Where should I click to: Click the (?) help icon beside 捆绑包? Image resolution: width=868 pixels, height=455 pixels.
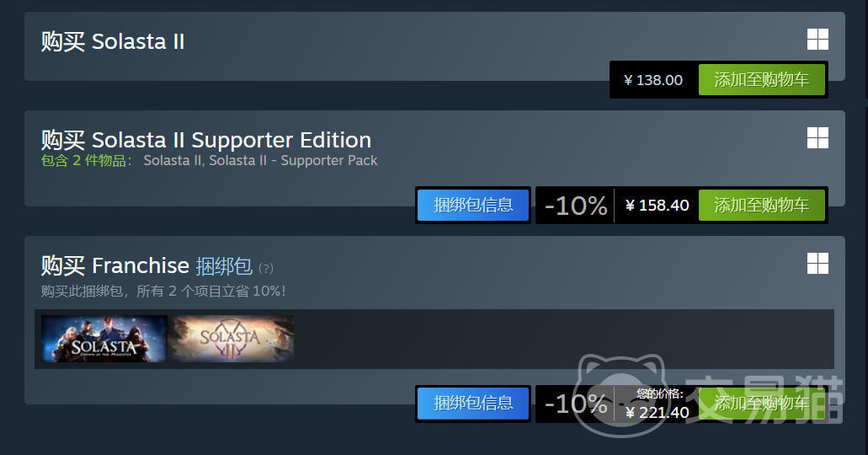tap(266, 269)
